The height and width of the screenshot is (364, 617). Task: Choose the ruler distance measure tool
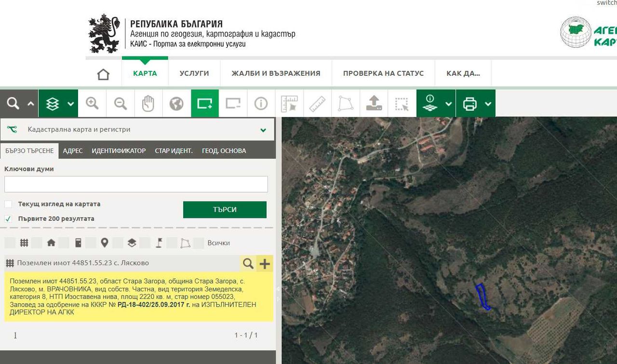coord(317,103)
